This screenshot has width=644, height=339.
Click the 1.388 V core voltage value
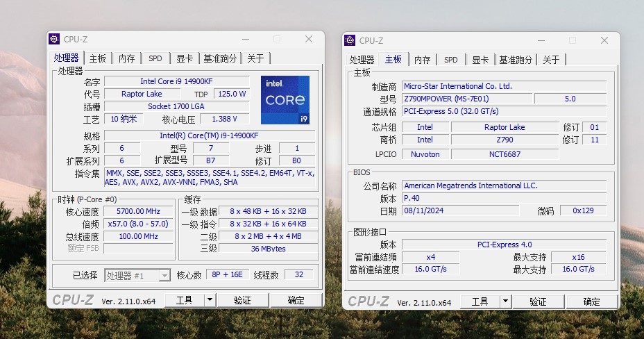point(224,119)
